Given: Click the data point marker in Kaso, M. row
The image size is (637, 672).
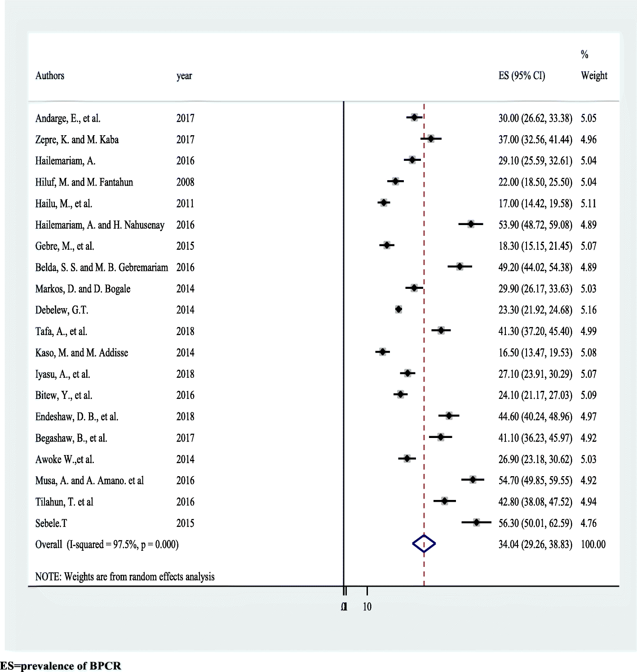Looking at the screenshot, I should pos(382,352).
